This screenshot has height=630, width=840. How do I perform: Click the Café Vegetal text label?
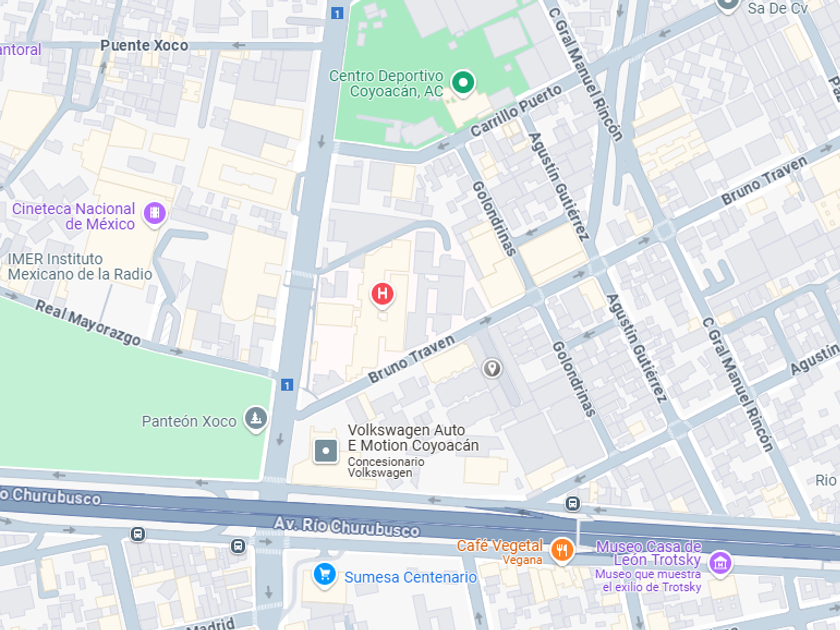499,545
